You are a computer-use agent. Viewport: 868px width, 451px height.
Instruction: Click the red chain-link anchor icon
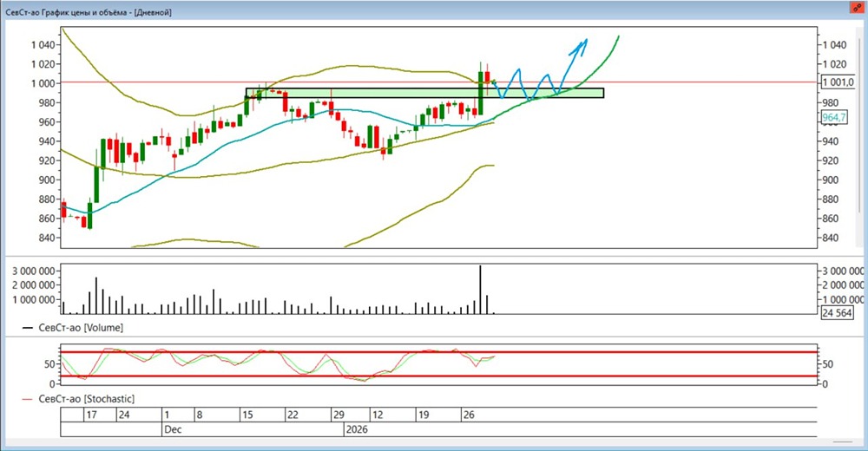point(857,8)
